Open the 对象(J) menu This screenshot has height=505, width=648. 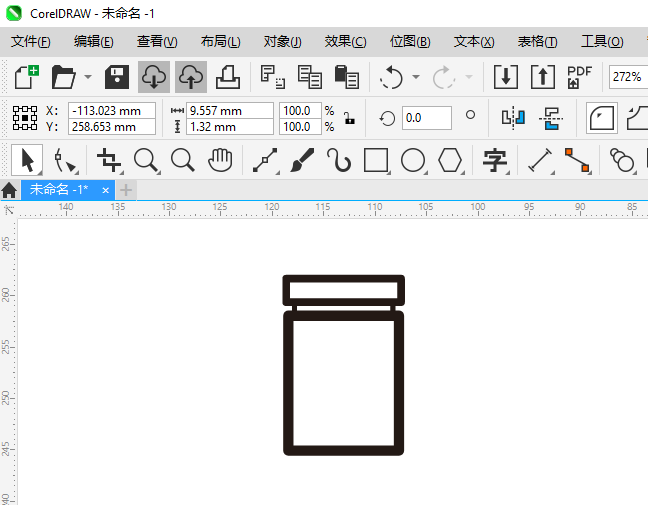[x=283, y=41]
